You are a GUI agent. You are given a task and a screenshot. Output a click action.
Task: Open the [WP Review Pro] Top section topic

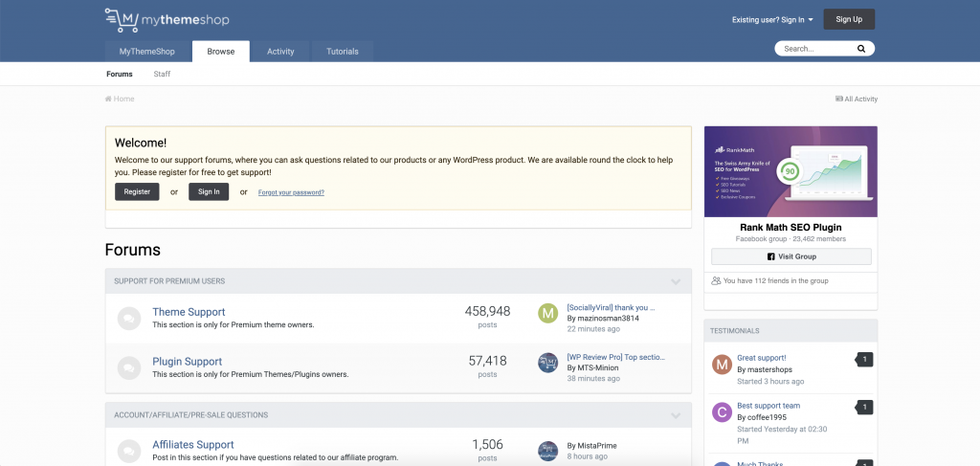point(616,357)
